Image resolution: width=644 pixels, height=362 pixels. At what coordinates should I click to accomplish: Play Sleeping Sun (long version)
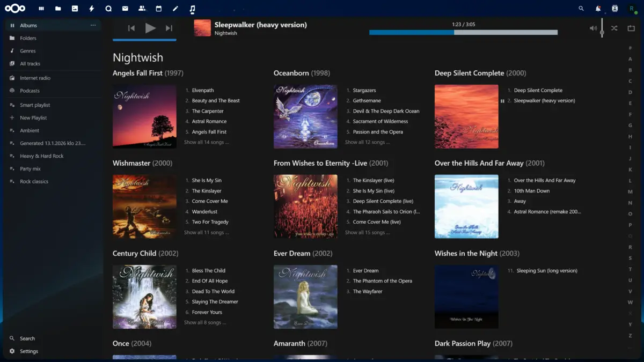click(547, 271)
